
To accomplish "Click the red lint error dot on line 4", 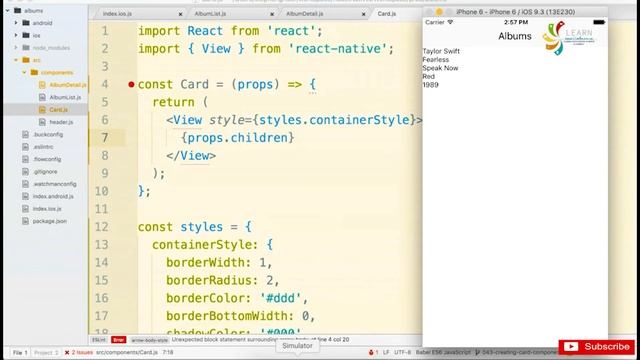I will click(x=131, y=84).
